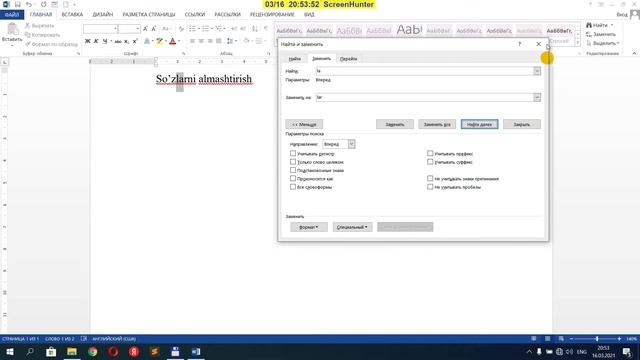Apply subscript x₂ formatting
The height and width of the screenshot is (360, 640).
127,41
